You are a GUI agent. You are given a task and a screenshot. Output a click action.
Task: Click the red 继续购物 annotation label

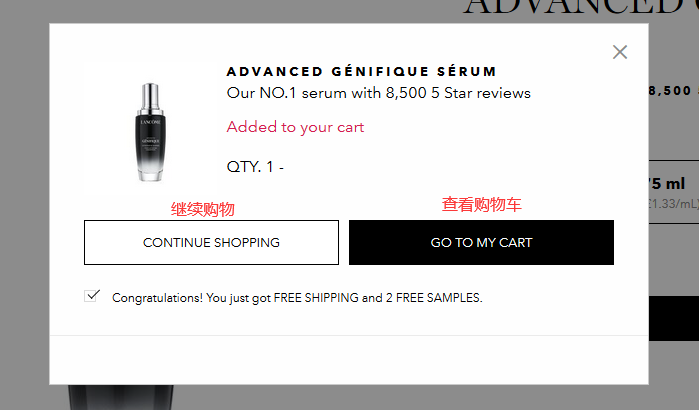click(x=203, y=209)
